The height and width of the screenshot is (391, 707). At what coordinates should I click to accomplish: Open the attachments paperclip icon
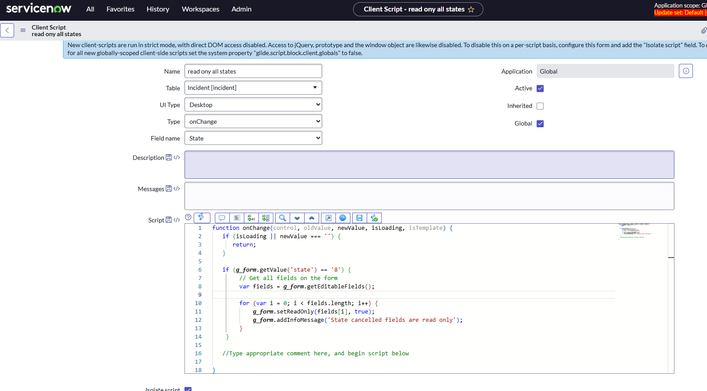(703, 31)
